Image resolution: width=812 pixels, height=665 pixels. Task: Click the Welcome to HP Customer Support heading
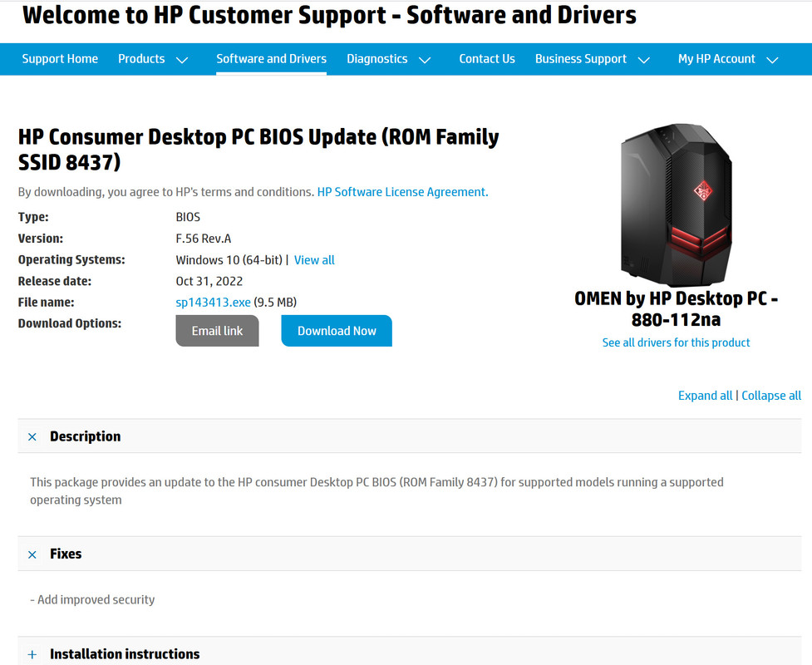click(x=329, y=15)
